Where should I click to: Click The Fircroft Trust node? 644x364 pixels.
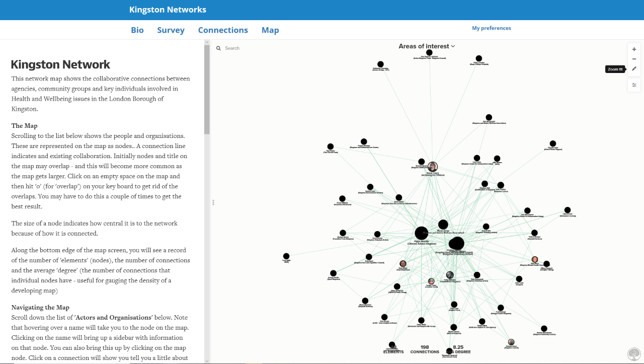(x=331, y=147)
